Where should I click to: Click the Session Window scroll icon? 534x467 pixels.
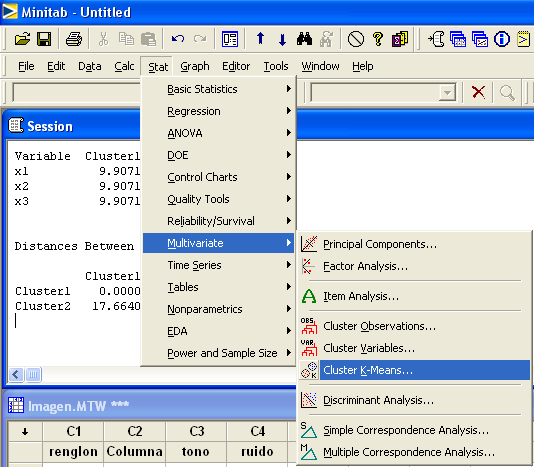[436, 39]
